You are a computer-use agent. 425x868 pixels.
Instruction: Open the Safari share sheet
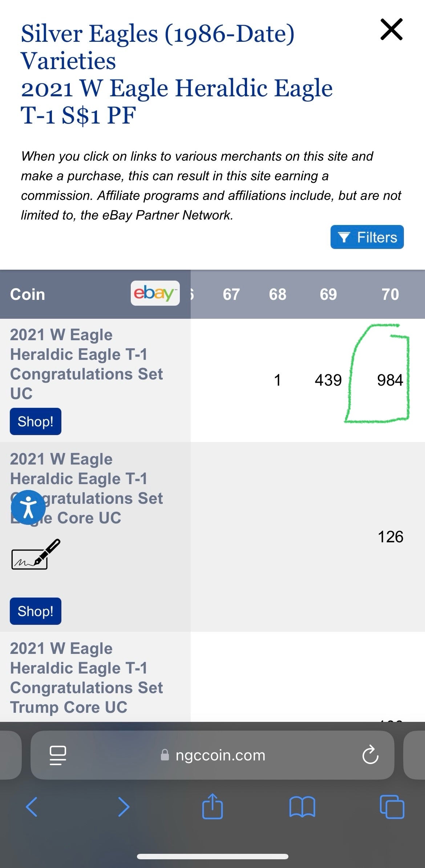(212, 807)
